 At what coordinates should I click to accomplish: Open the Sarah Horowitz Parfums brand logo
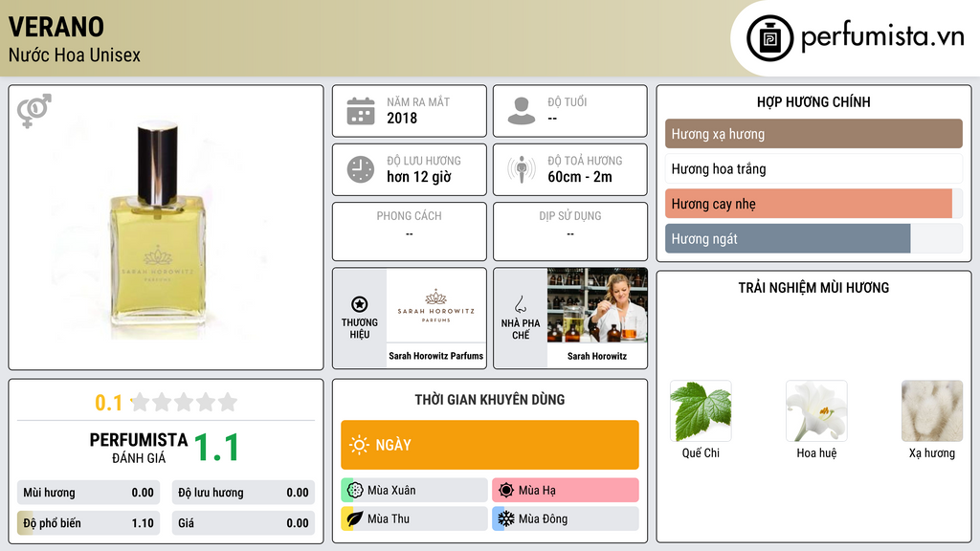coord(435,305)
